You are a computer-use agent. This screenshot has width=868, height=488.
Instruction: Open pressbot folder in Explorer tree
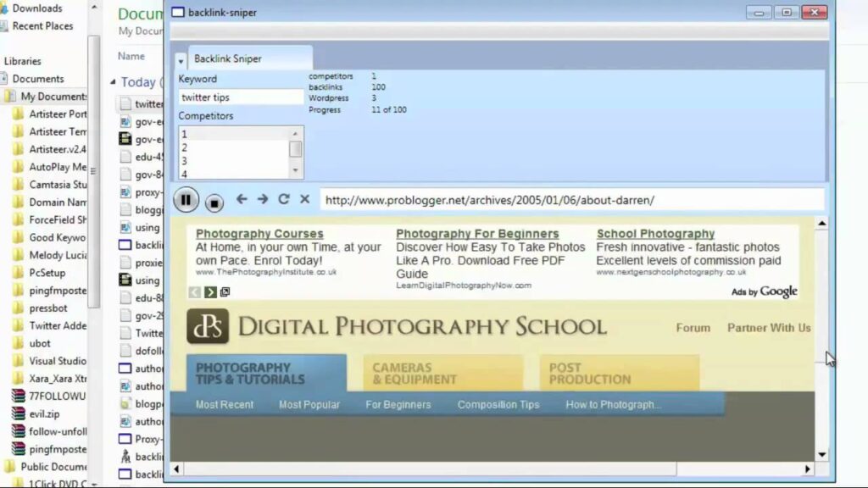pos(48,308)
